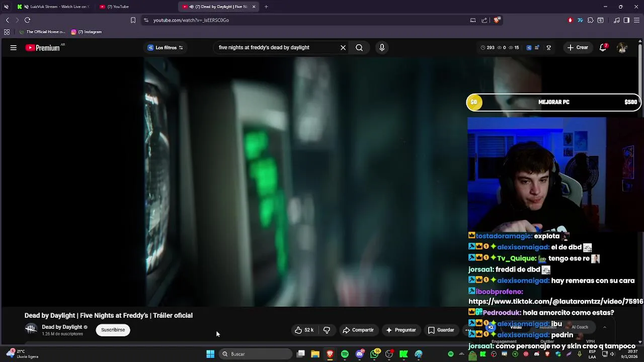Open Task View on the taskbar
This screenshot has width=644, height=362.
(300, 354)
